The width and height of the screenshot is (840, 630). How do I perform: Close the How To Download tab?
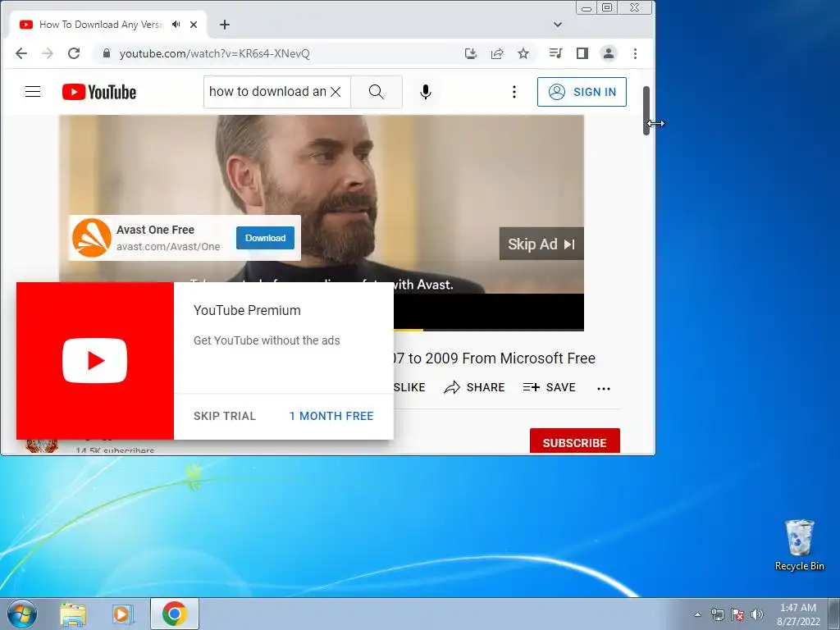point(194,25)
